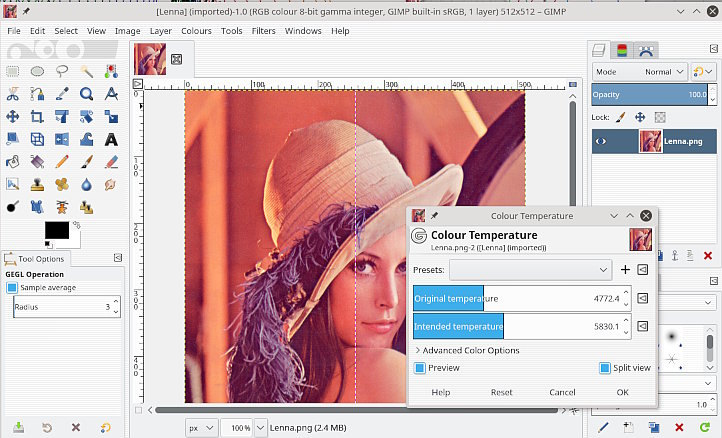722x438 pixels.
Task: Select the Flip tool
Action: pyautogui.click(x=62, y=139)
